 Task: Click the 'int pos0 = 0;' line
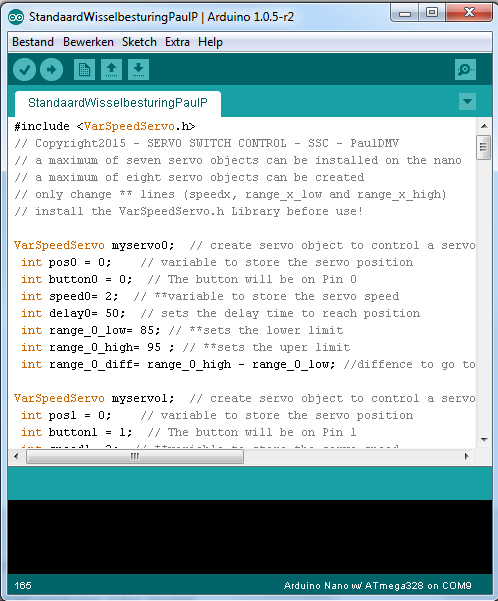point(217,262)
